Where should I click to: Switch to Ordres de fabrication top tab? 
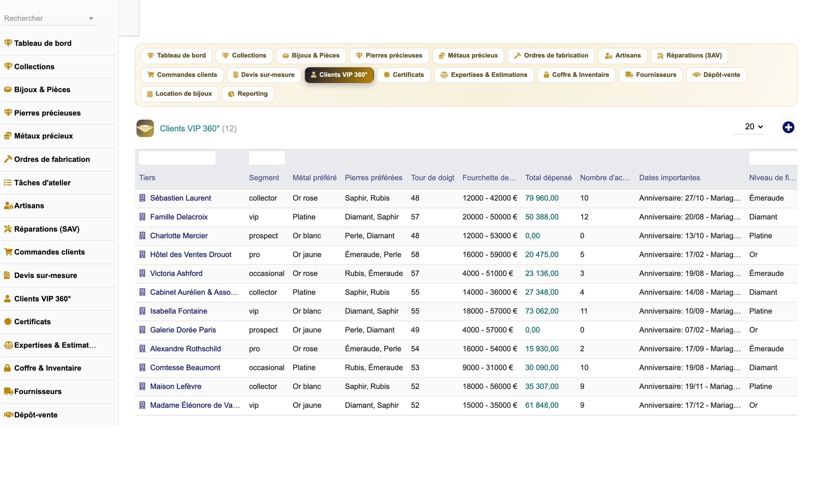pyautogui.click(x=551, y=55)
